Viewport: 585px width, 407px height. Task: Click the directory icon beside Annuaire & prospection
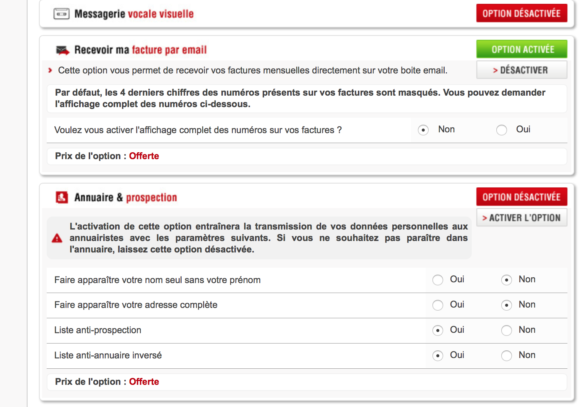[62, 197]
